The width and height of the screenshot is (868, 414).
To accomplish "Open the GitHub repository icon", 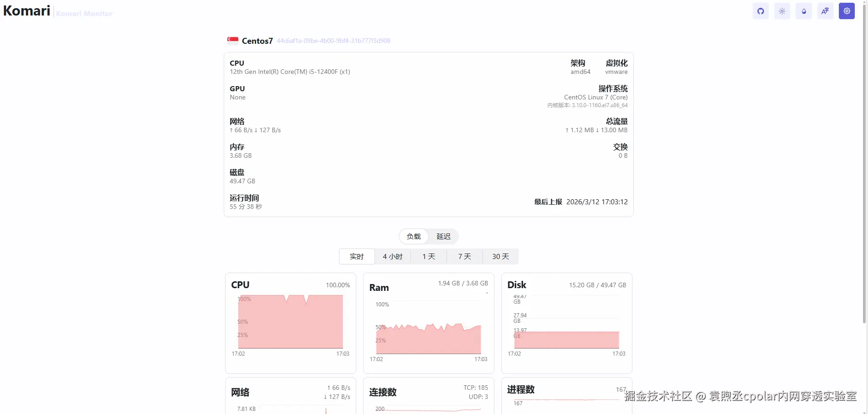I will pyautogui.click(x=760, y=11).
